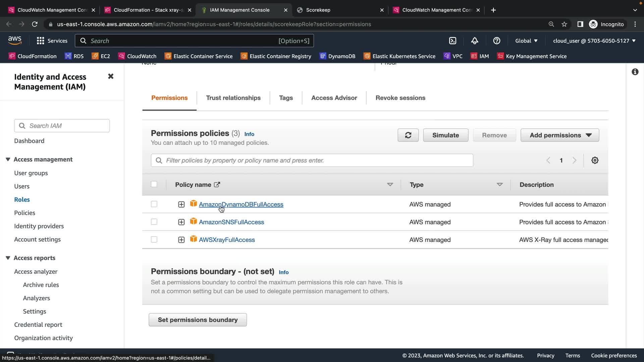Switch to the Trust relationships tab
Screen dimensions: 644x362
coord(233,98)
